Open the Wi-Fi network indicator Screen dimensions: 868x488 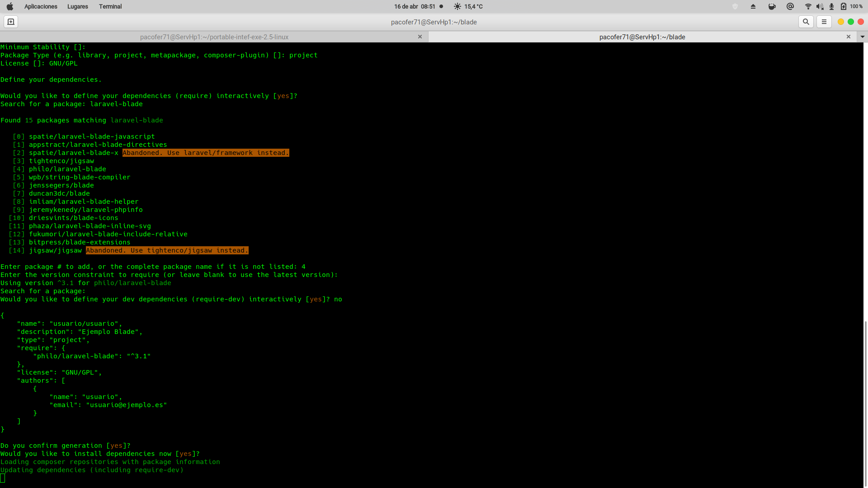tap(808, 6)
